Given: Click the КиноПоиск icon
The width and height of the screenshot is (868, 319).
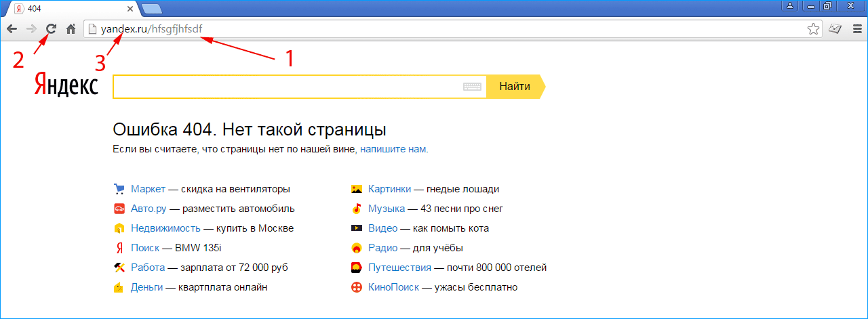Looking at the screenshot, I should coord(357,287).
